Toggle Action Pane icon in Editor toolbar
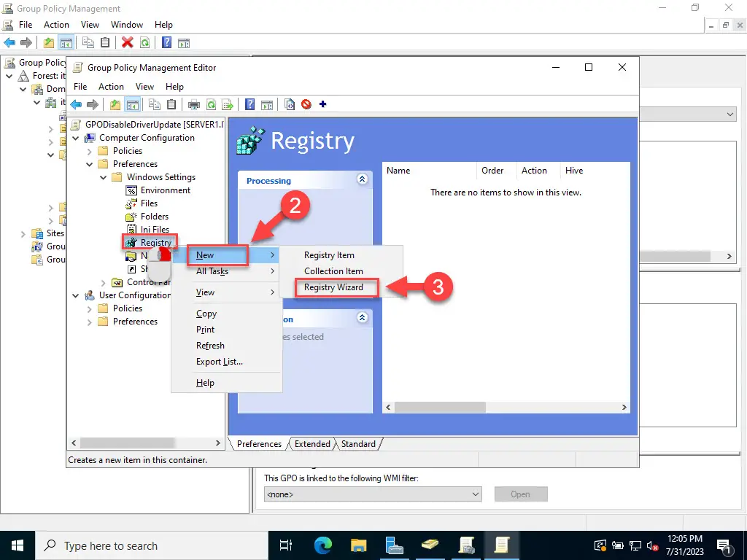This screenshot has width=747, height=560. pyautogui.click(x=267, y=104)
